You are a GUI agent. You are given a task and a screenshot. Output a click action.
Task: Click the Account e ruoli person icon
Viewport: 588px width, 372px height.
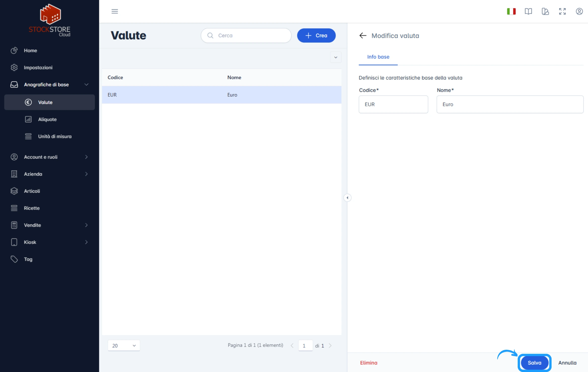(x=14, y=157)
